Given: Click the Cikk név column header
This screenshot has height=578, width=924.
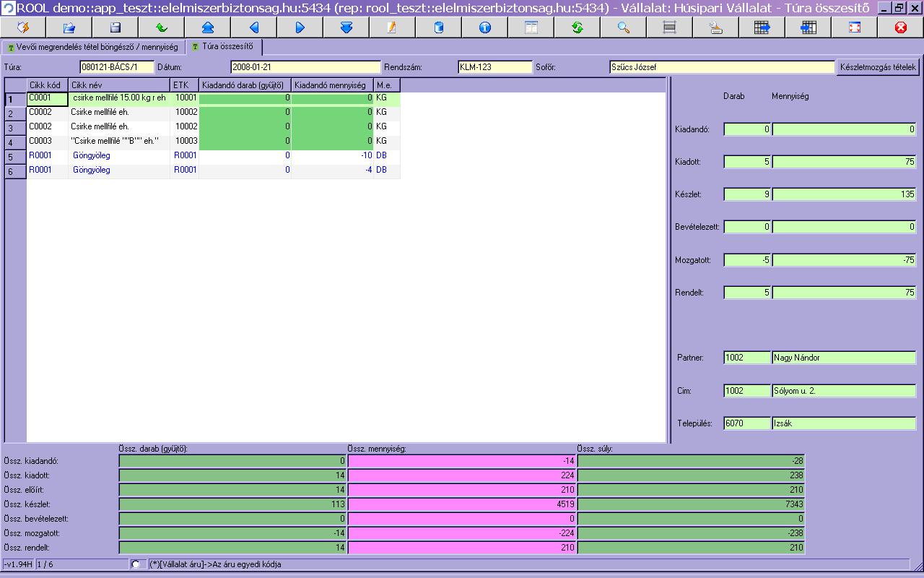Looking at the screenshot, I should point(119,85).
